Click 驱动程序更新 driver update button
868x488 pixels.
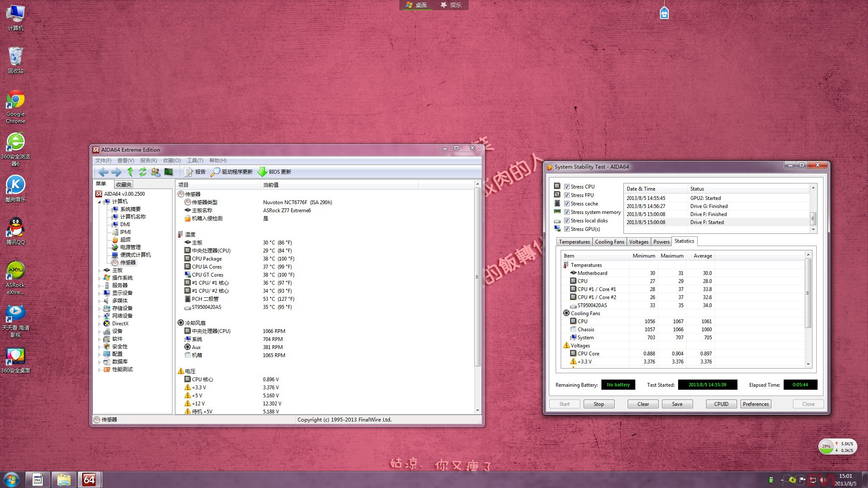[231, 172]
